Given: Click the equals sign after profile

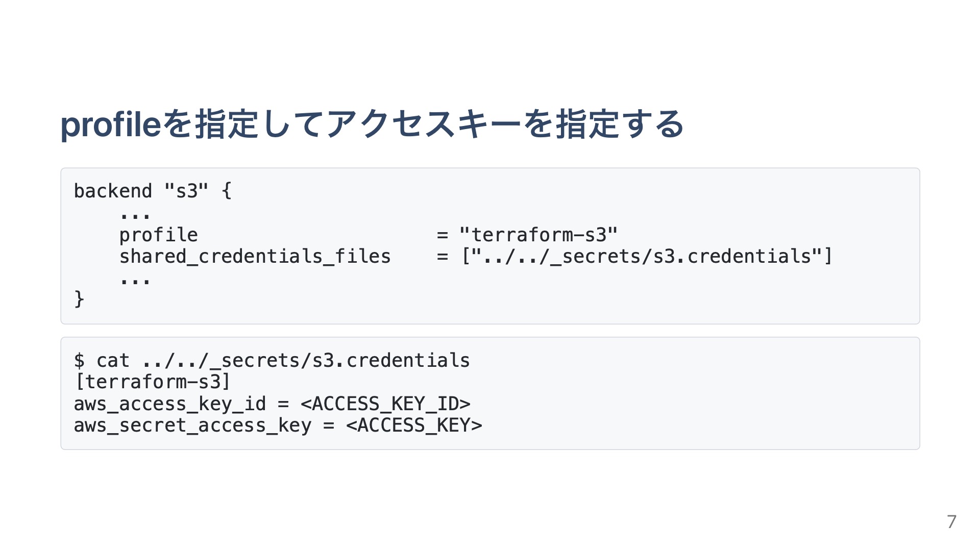Looking at the screenshot, I should pos(442,235).
